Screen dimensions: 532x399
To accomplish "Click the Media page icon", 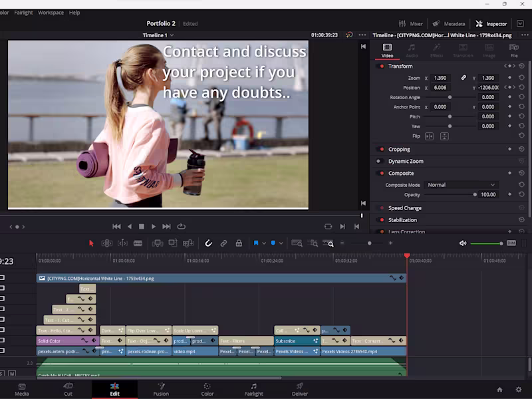I will (22, 390).
